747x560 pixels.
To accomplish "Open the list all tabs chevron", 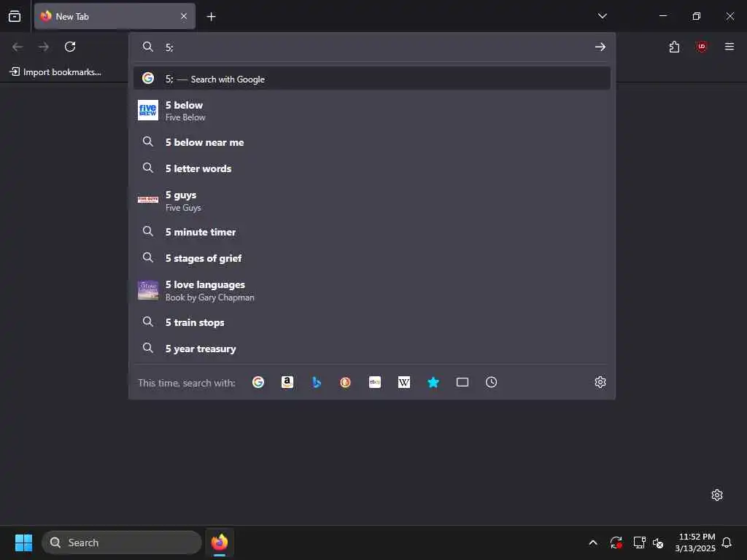I will [x=602, y=16].
